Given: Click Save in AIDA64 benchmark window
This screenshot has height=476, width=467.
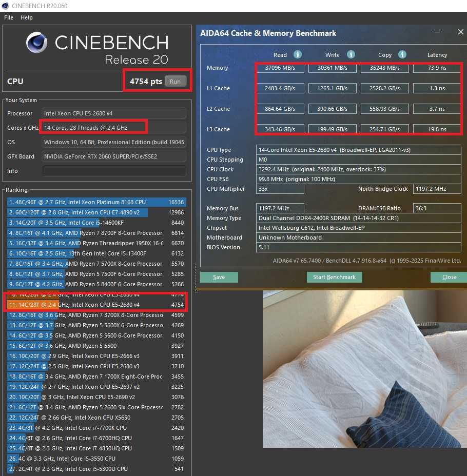Looking at the screenshot, I should pyautogui.click(x=219, y=277).
